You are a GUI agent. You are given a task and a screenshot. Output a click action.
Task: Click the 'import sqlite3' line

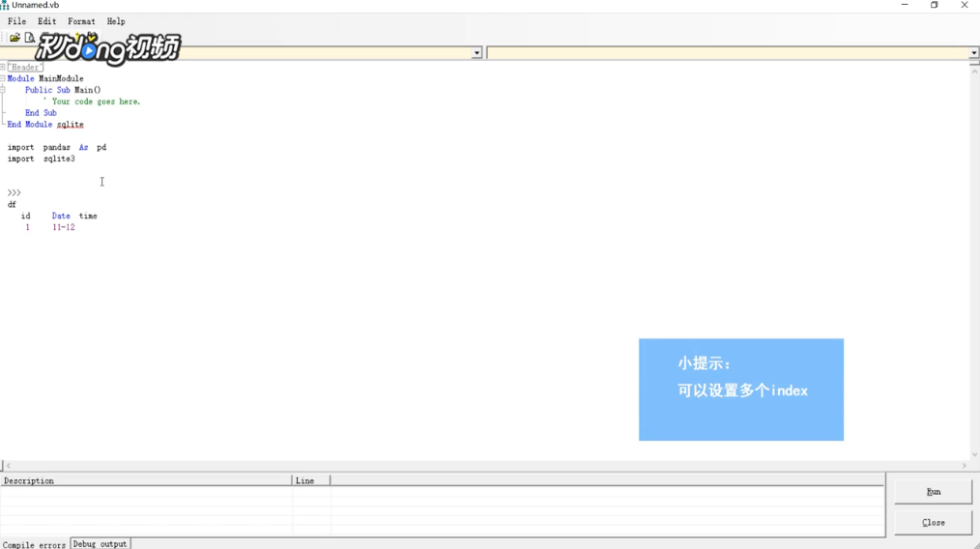(42, 159)
